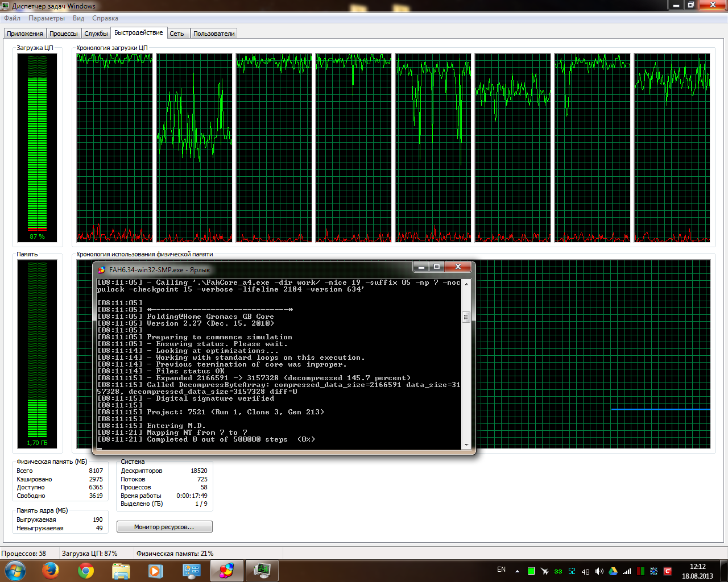Click the Потоков value 725
728x582 pixels.
pyautogui.click(x=202, y=479)
